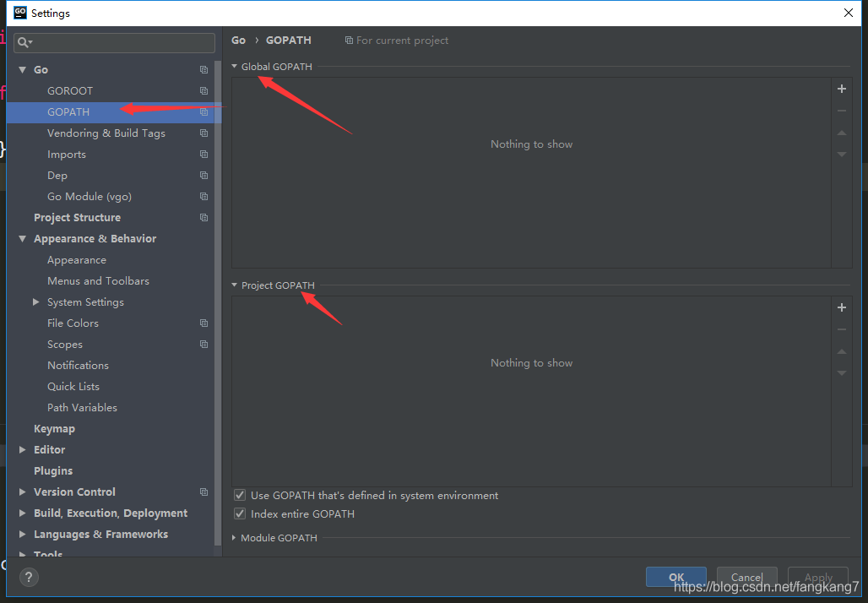Click the move up arrow in Project GOPATH
Image resolution: width=868 pixels, height=603 pixels.
coord(842,351)
